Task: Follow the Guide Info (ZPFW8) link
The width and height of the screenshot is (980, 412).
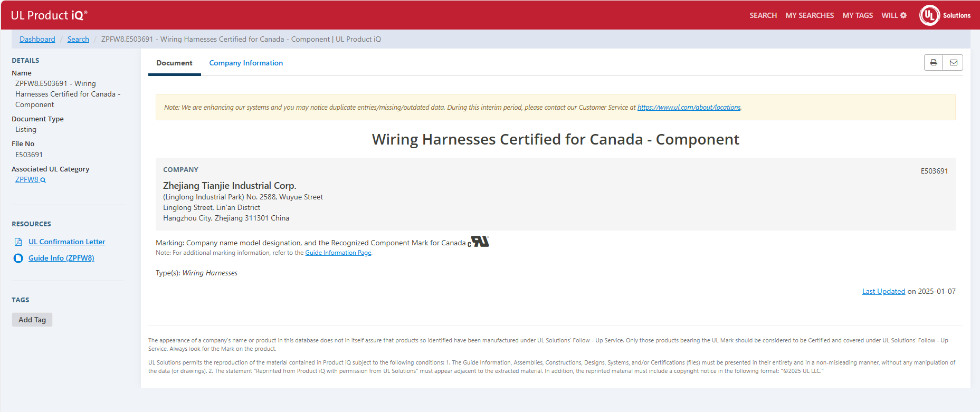Action: (x=61, y=258)
